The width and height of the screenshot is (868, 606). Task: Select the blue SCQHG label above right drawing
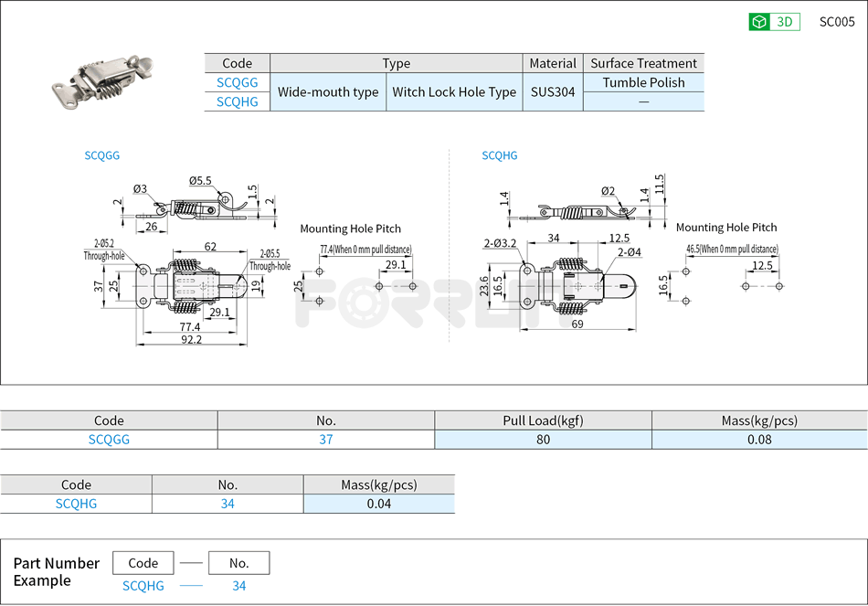pos(500,155)
